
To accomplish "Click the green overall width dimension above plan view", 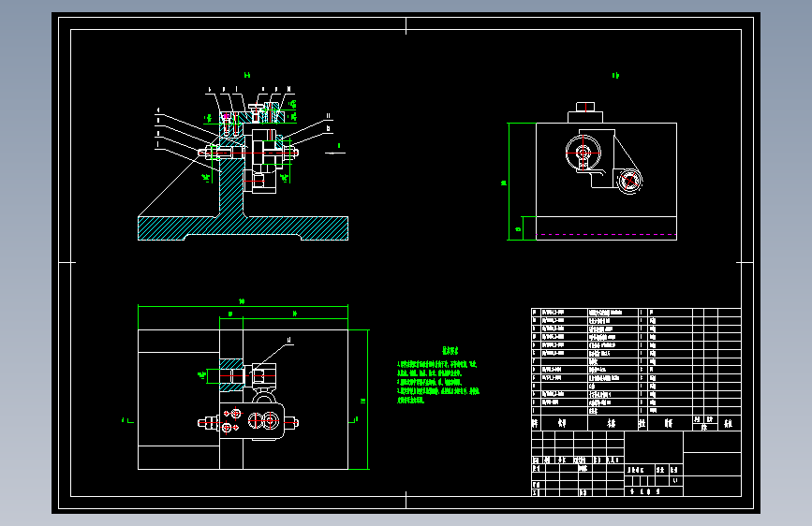I will (243, 305).
